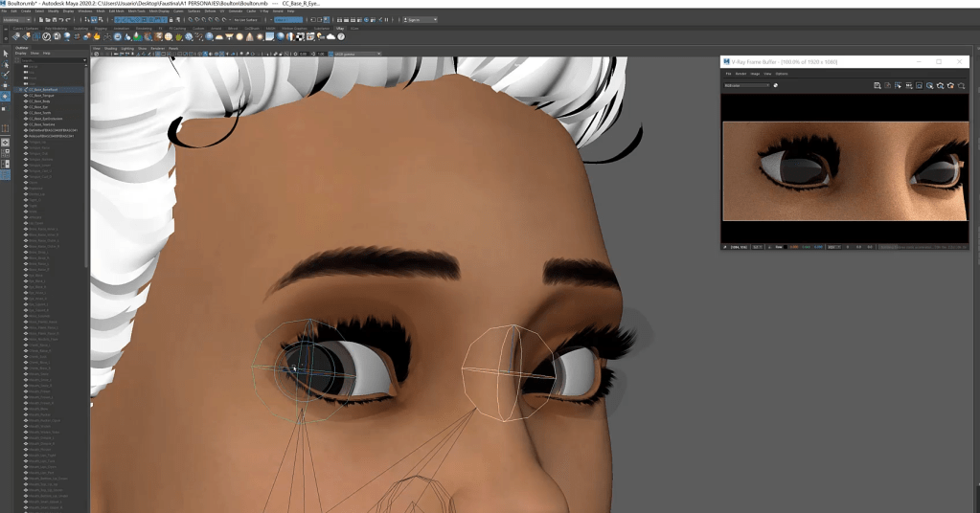Image resolution: width=980 pixels, height=513 pixels.
Task: Click the cloud icon on VRay shelf
Action: [331, 36]
